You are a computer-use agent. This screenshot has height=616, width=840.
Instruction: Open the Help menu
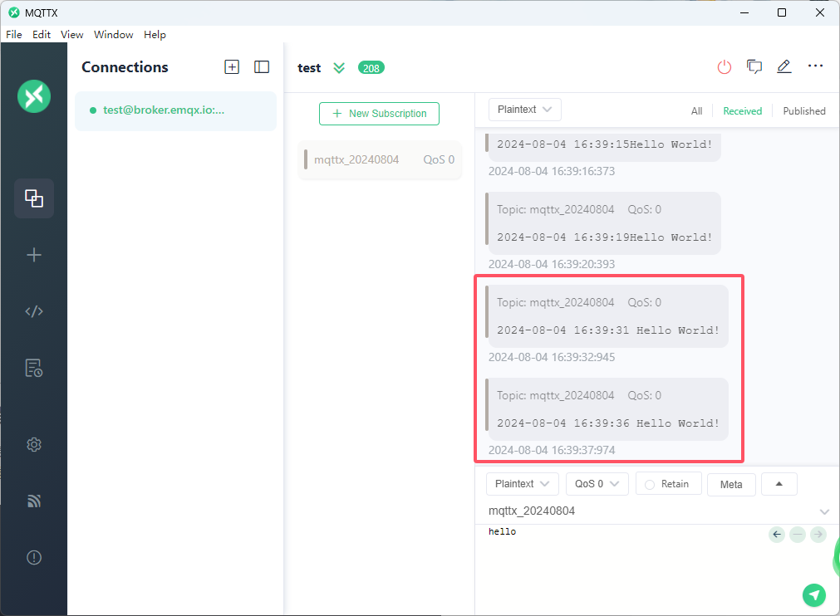pos(155,35)
